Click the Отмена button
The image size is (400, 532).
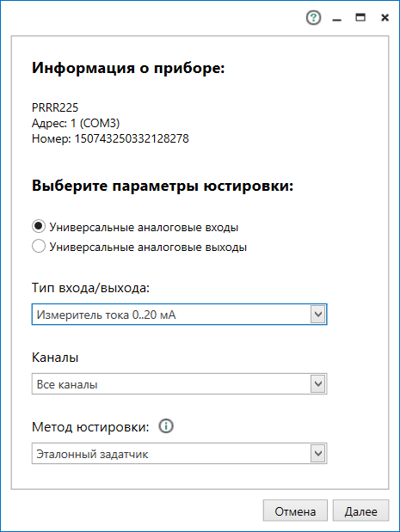295,511
